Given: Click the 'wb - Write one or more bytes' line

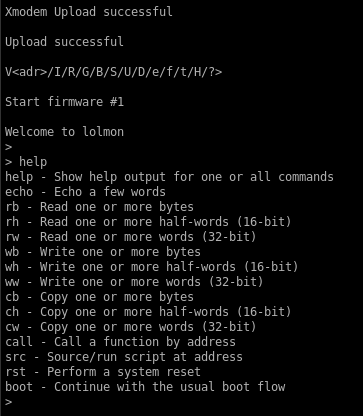Looking at the screenshot, I should [x=103, y=252].
